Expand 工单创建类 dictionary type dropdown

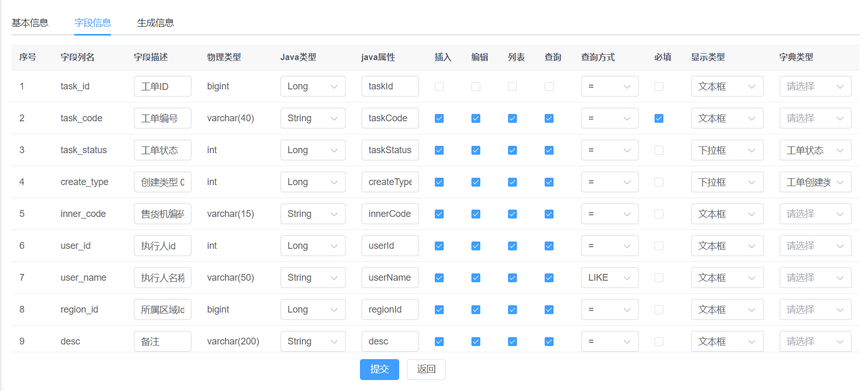[x=815, y=182]
